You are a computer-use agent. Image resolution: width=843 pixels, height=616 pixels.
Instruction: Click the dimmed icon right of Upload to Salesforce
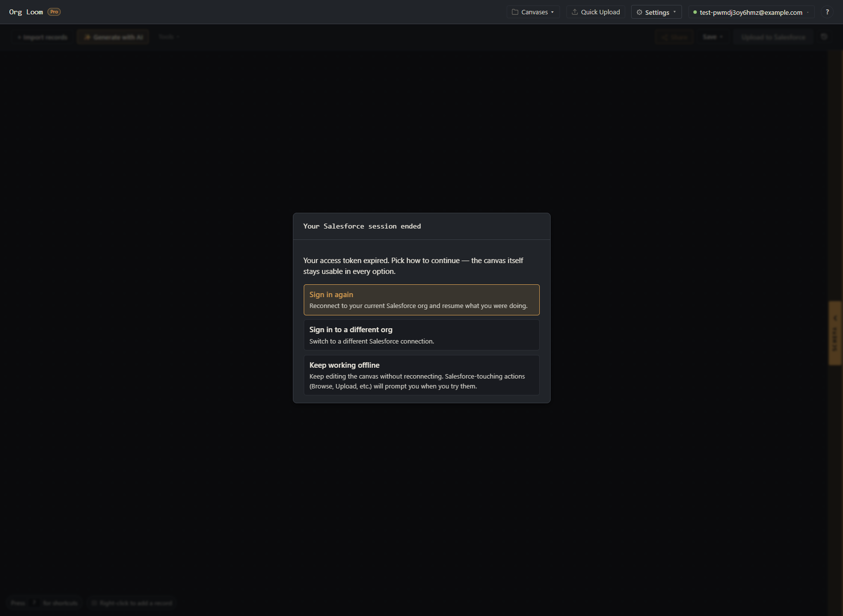coord(824,37)
